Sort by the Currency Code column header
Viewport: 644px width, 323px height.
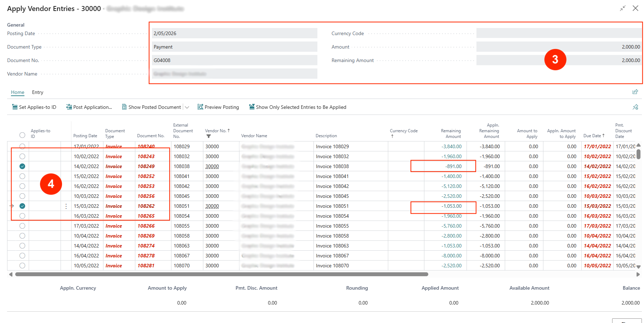pos(403,131)
